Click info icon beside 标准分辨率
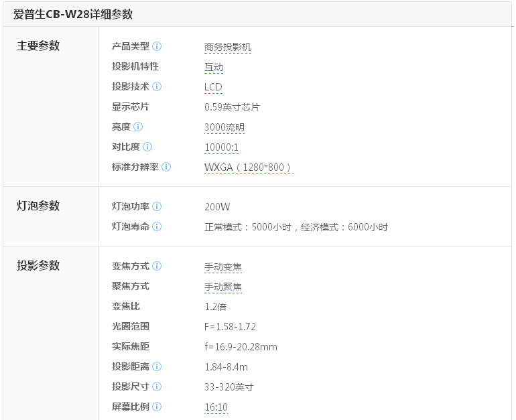The image size is (516, 420). tap(166, 167)
